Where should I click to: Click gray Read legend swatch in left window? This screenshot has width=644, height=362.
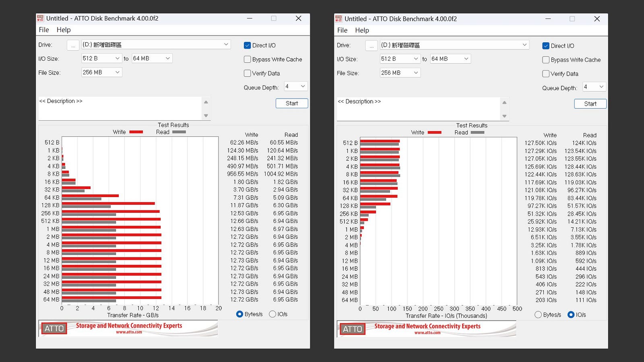coord(179,132)
